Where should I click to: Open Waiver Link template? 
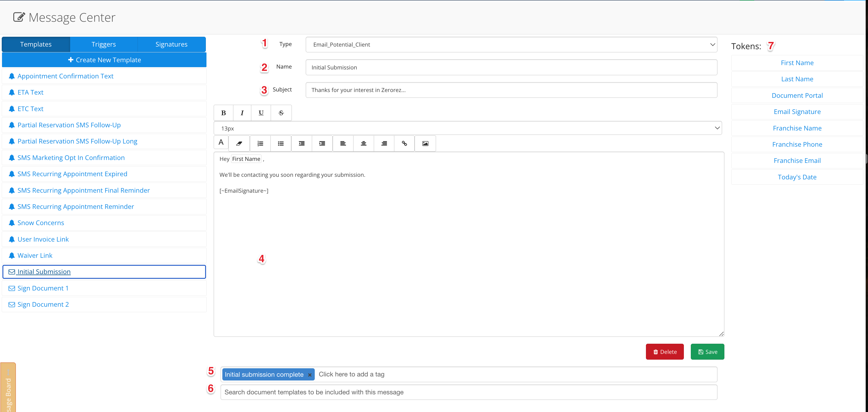pyautogui.click(x=104, y=255)
